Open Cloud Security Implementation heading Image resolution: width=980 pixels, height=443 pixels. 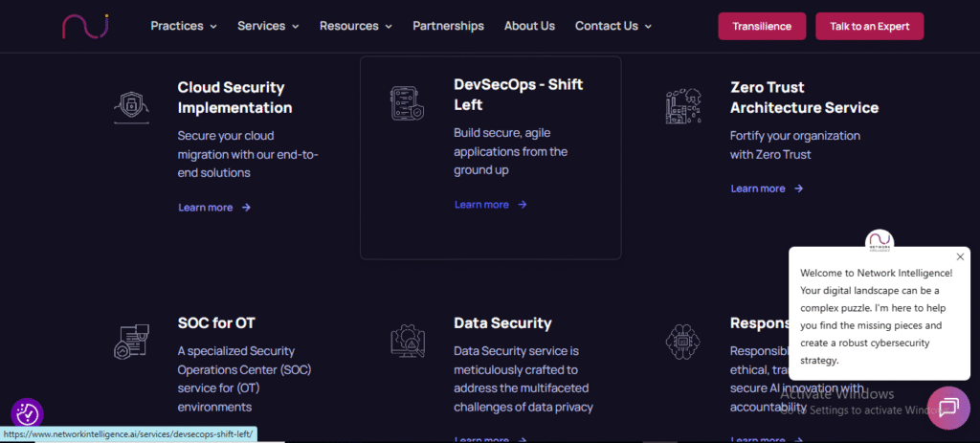tap(235, 98)
